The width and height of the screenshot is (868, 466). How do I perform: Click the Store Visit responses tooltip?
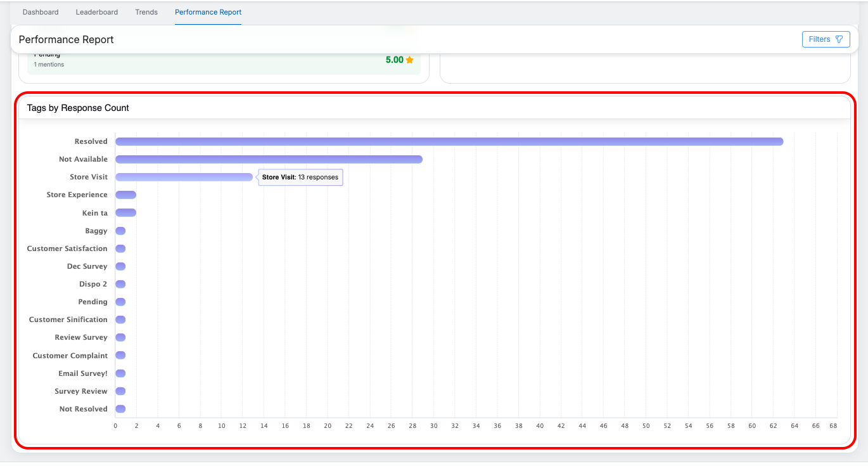300,178
